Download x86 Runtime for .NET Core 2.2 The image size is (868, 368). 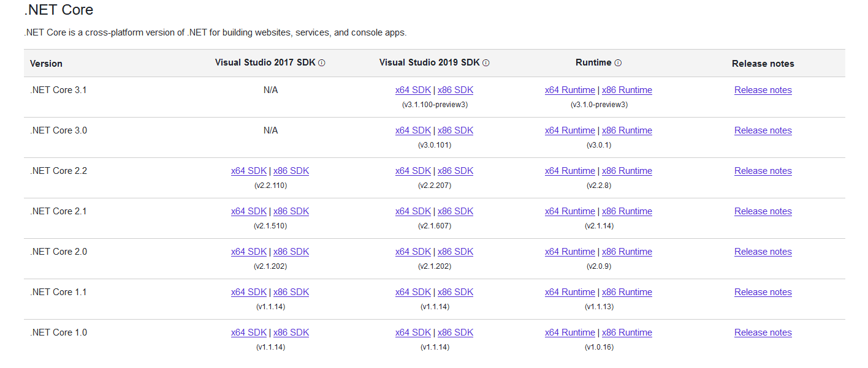[626, 171]
